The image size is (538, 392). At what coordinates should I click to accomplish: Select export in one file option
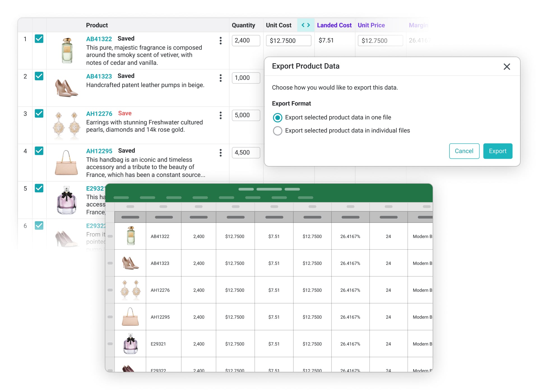277,118
